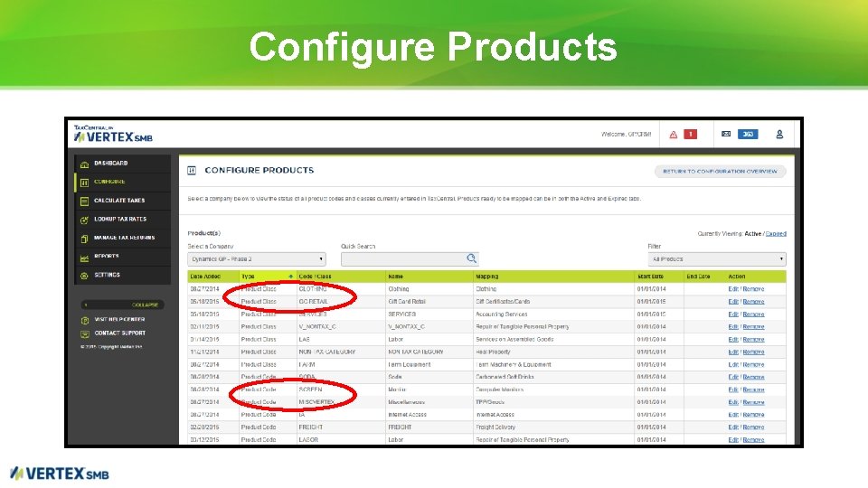Open the user profile icon in header
The width and height of the screenshot is (868, 488).
pyautogui.click(x=779, y=135)
